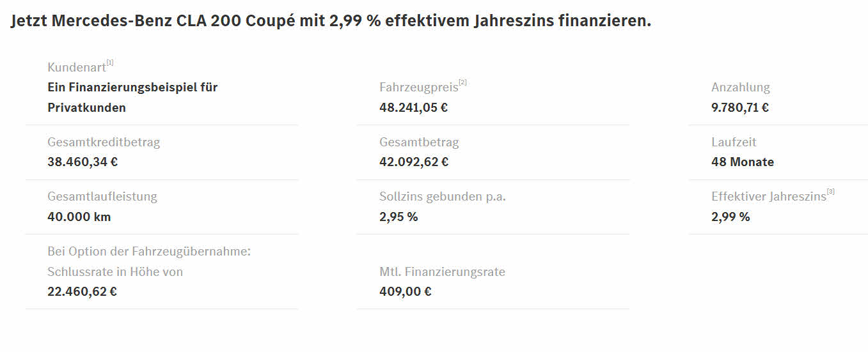Click the Anzahlung amount 9.780,71 €
The image size is (868, 352).
[x=740, y=107]
